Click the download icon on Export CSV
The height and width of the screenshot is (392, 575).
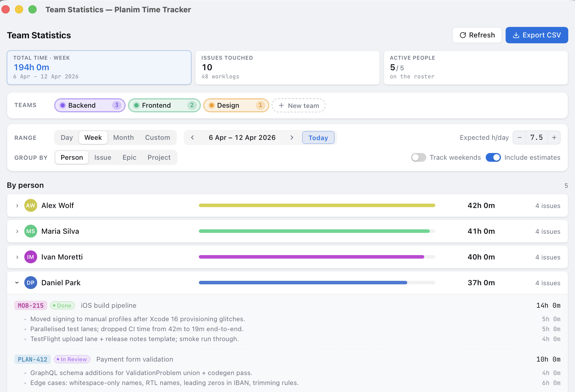click(x=516, y=35)
